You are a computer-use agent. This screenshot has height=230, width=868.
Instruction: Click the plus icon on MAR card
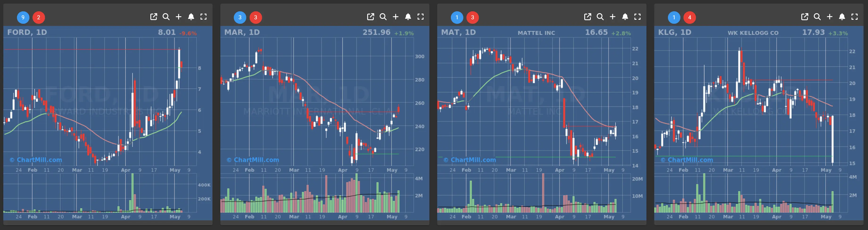[x=396, y=16]
